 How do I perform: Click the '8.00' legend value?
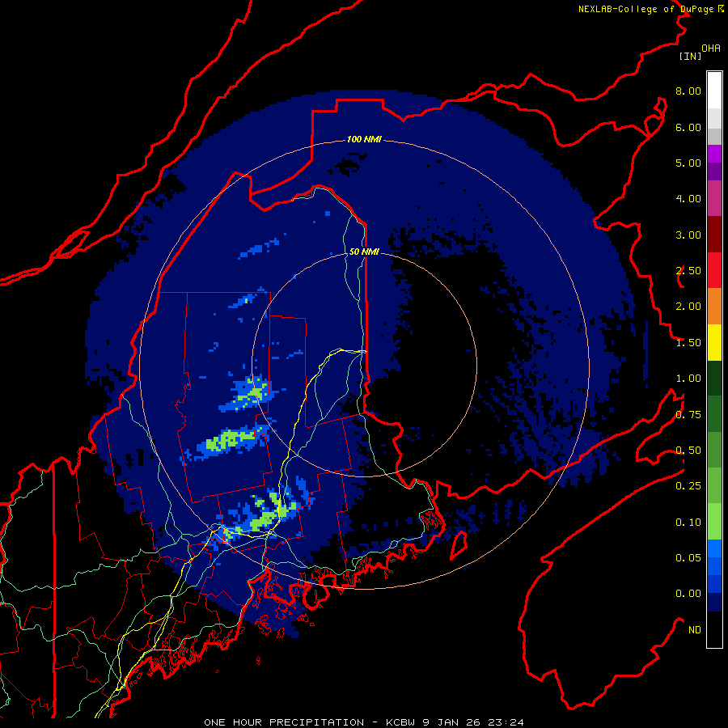point(688,91)
